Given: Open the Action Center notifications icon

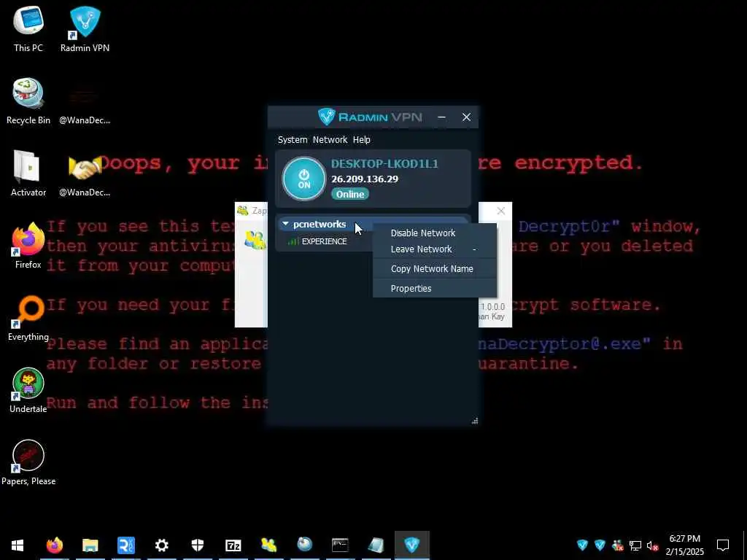Looking at the screenshot, I should coord(723,545).
